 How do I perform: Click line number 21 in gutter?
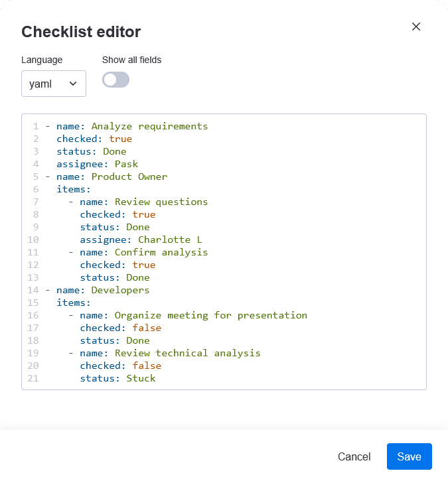[x=33, y=379]
